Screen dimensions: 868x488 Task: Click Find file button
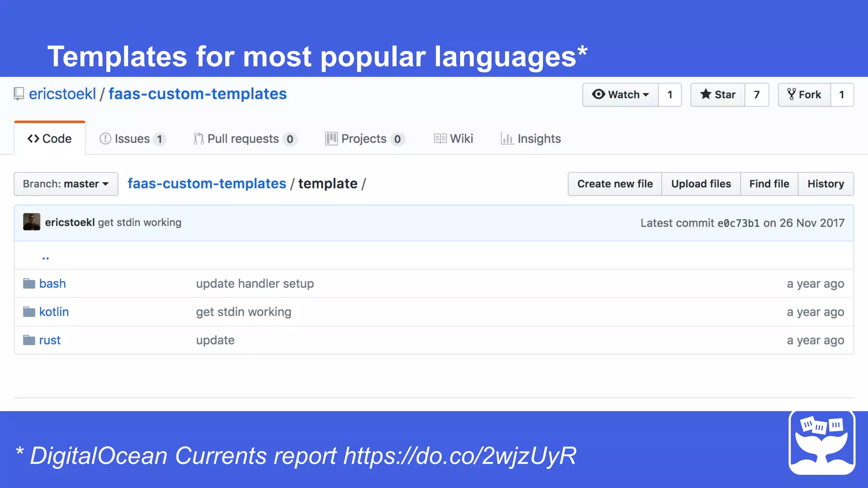pyautogui.click(x=769, y=184)
